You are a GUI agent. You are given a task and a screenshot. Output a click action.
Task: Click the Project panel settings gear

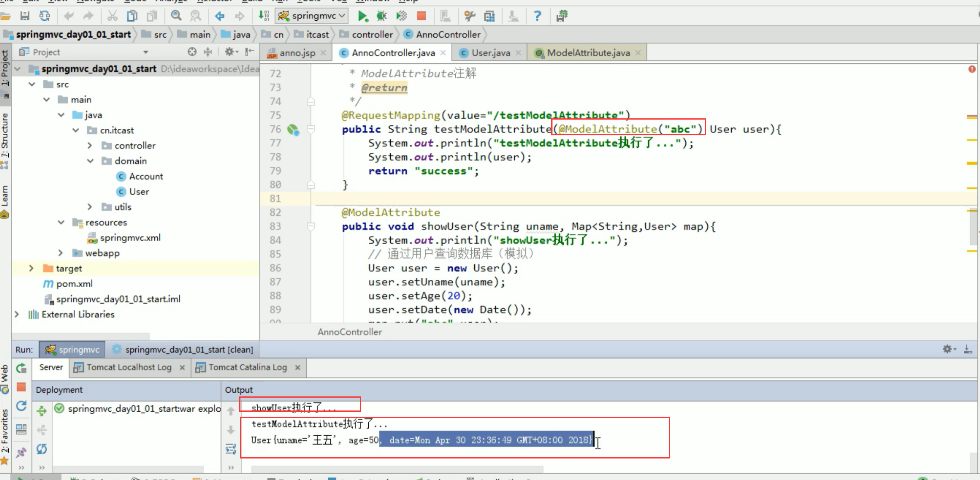[x=229, y=52]
